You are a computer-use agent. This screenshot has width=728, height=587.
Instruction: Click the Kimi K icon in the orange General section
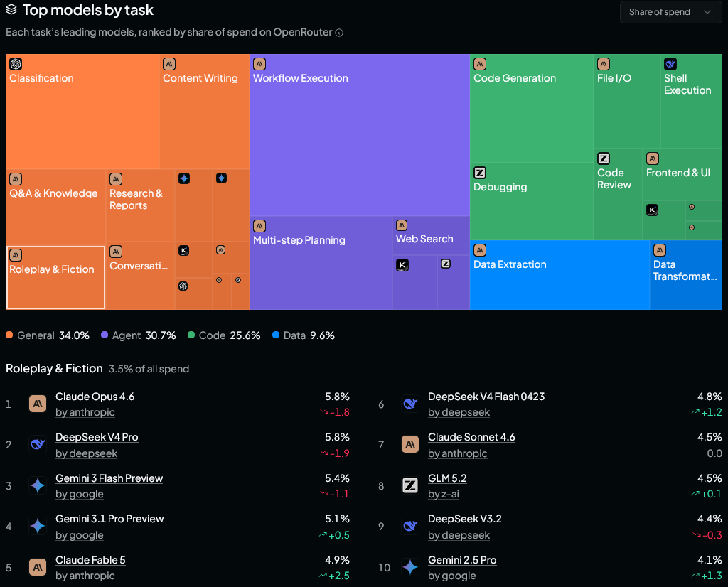[184, 251]
